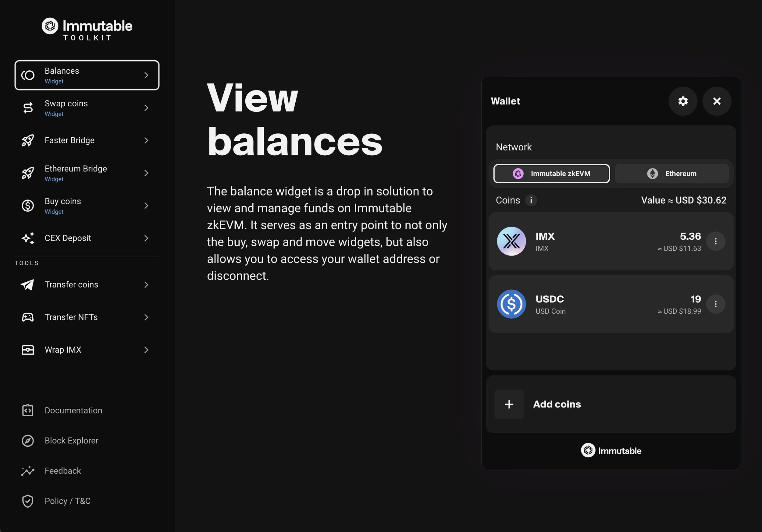The height and width of the screenshot is (532, 762).
Task: Click the Coins info icon
Action: click(x=531, y=200)
